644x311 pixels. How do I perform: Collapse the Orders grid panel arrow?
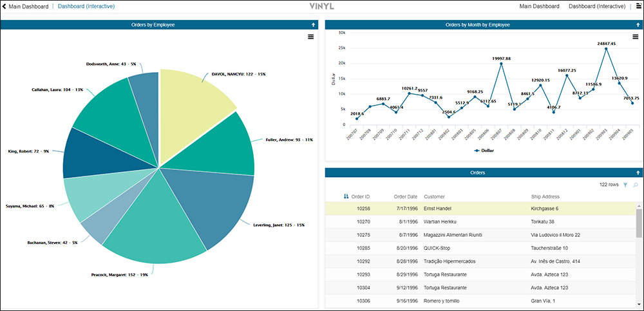(638, 173)
